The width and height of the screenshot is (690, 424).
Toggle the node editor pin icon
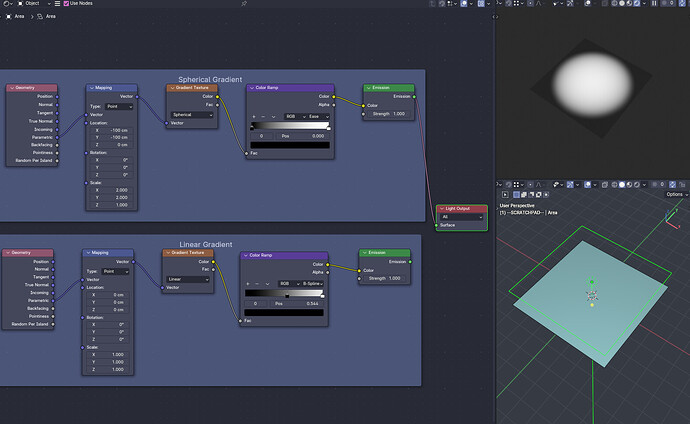(x=244, y=4)
